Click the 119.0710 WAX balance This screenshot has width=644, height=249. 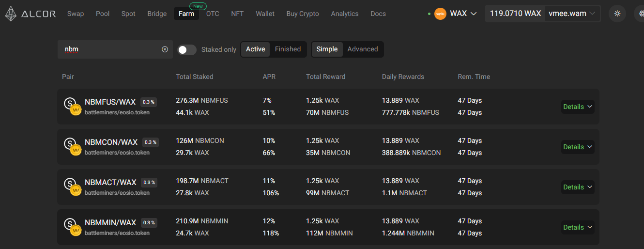tap(515, 14)
